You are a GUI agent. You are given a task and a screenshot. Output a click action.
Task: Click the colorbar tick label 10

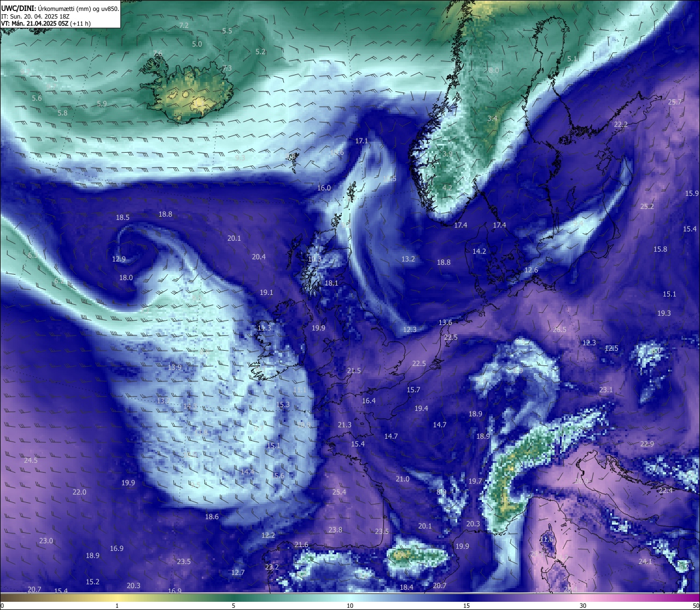[350, 606]
